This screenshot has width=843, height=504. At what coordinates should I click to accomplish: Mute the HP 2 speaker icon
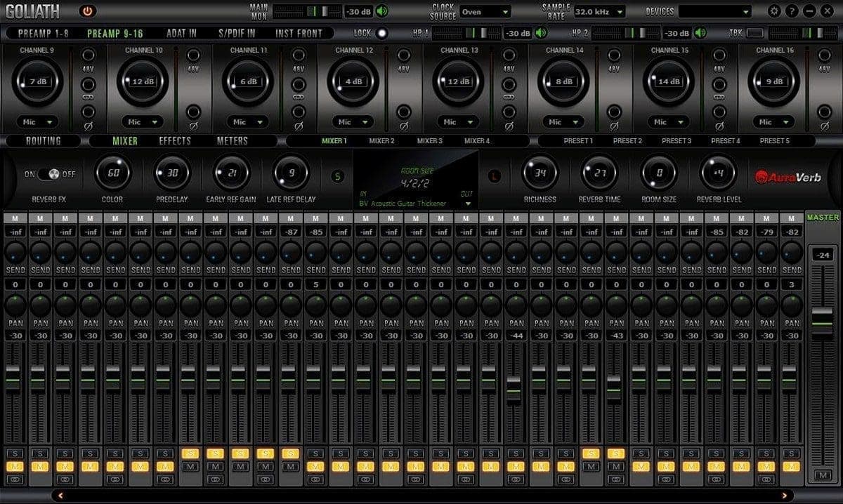pyautogui.click(x=700, y=33)
